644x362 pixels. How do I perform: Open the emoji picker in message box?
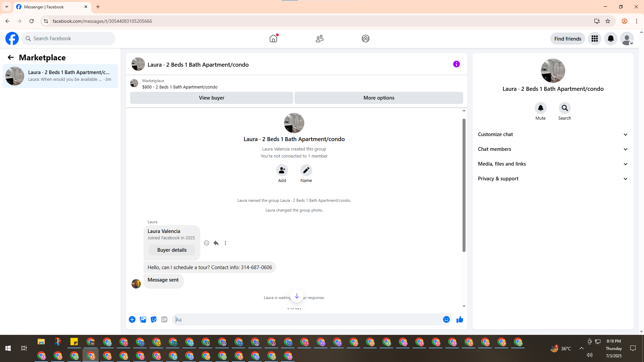446,319
